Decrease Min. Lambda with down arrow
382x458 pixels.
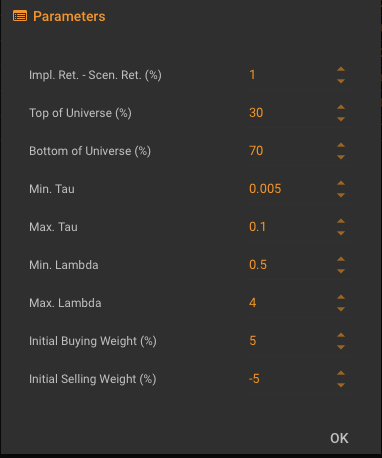341,271
